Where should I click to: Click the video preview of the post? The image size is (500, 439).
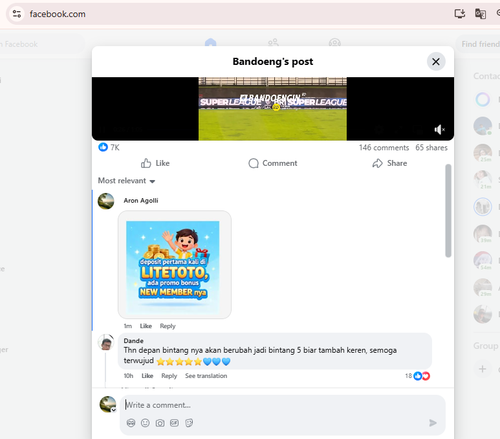(273, 109)
